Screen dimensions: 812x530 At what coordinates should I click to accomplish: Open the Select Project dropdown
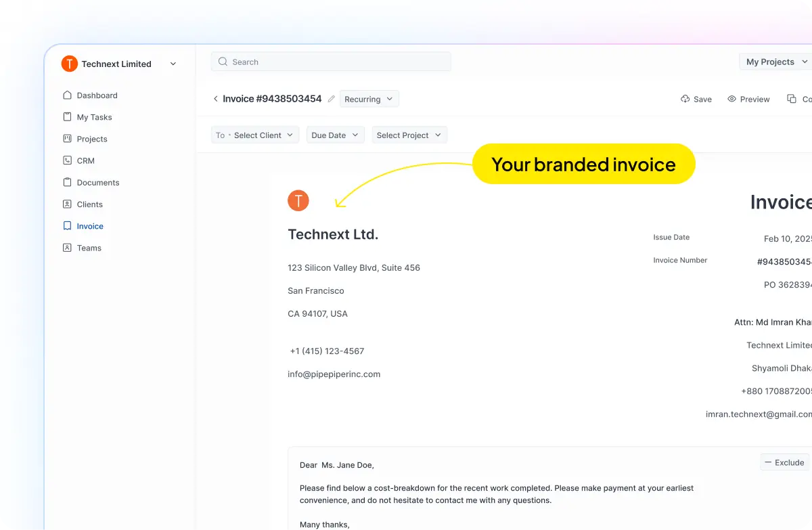point(409,135)
